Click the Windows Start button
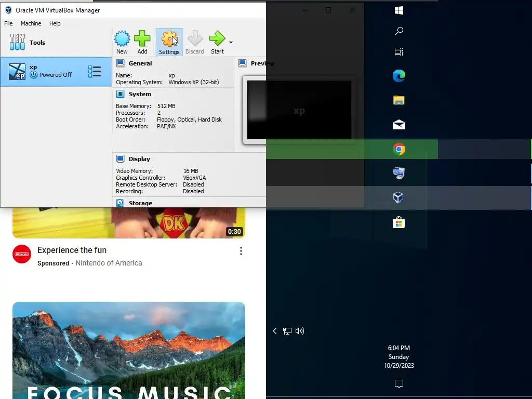Viewport: 532px width, 399px height. [399, 10]
